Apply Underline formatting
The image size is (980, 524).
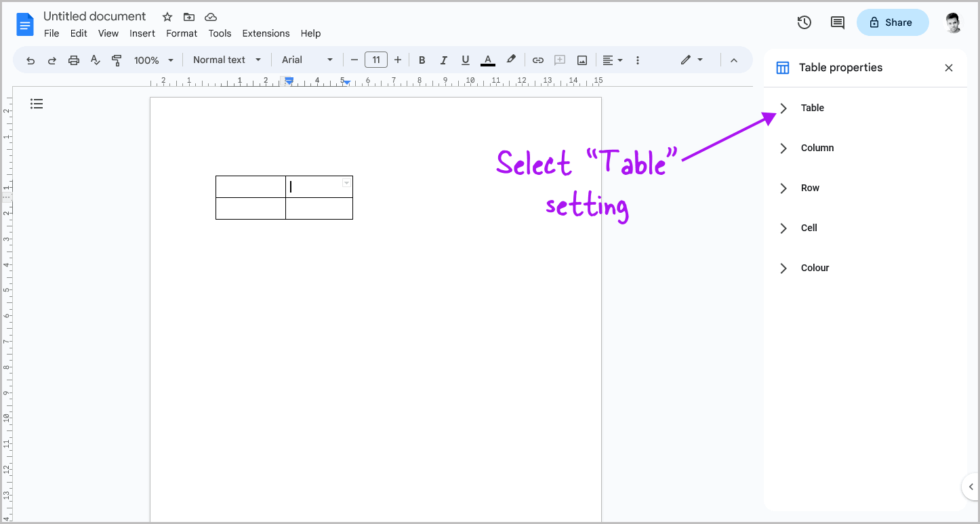tap(465, 60)
